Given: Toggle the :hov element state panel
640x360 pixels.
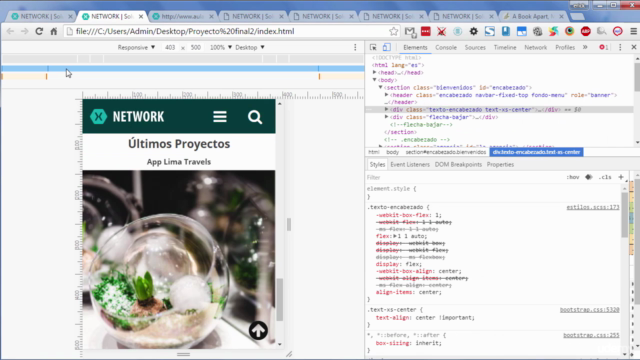Looking at the screenshot, I should point(573,177).
